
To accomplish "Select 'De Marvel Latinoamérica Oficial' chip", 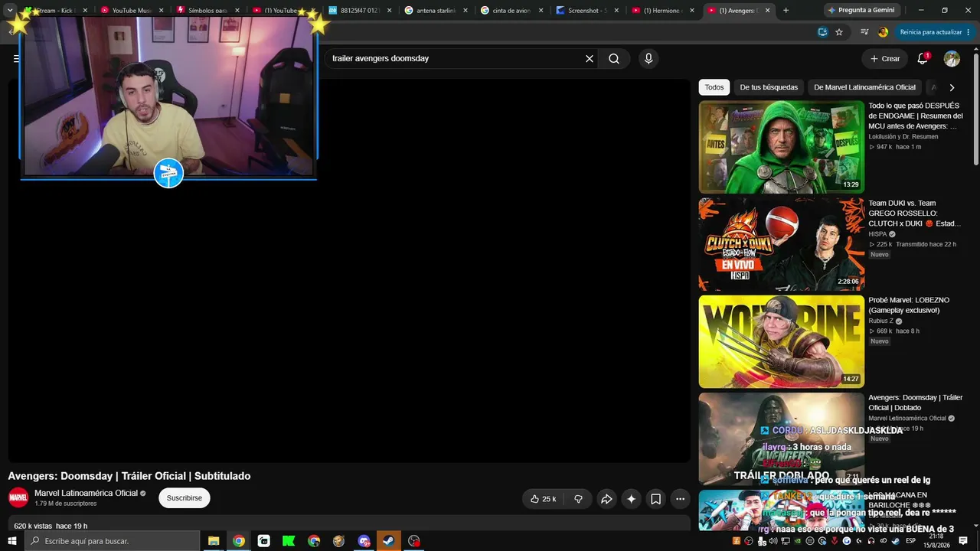I will click(x=864, y=87).
